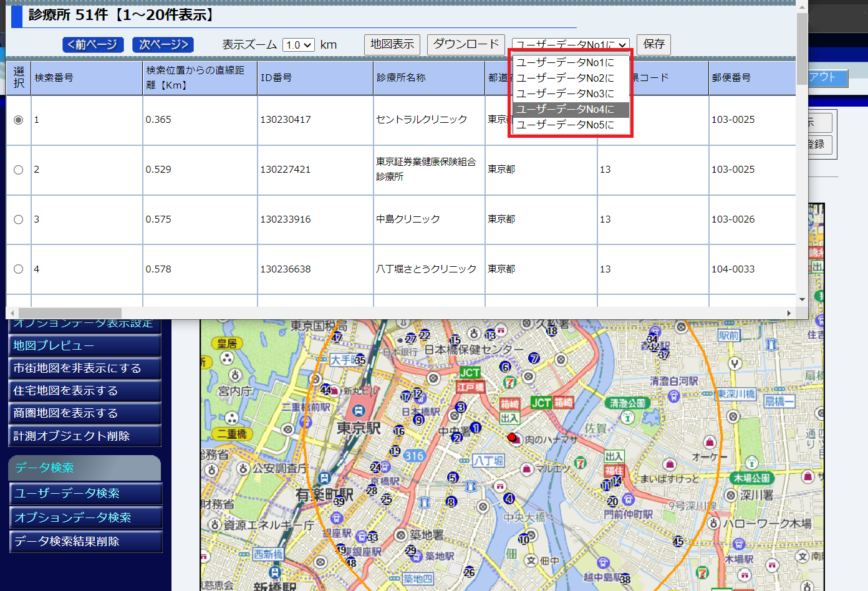Click map marker number 10
Viewport: 868px width, 591px height.
tap(524, 539)
